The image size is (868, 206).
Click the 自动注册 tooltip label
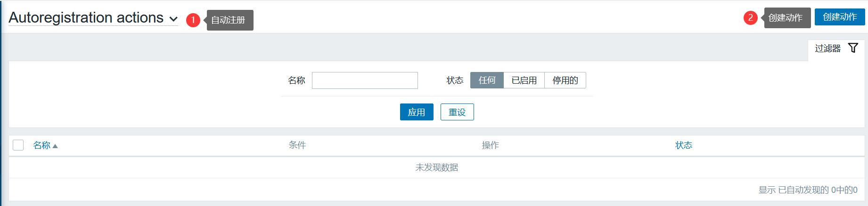[230, 20]
